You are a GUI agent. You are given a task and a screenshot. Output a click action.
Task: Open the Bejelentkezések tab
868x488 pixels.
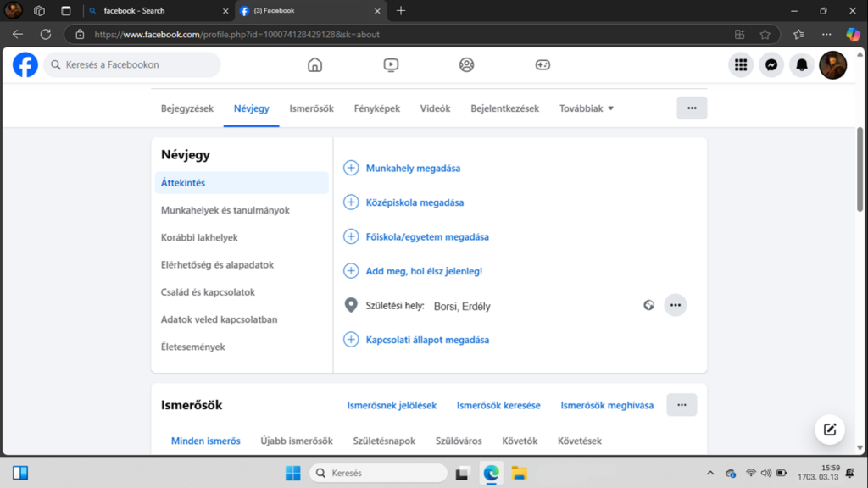pyautogui.click(x=505, y=108)
